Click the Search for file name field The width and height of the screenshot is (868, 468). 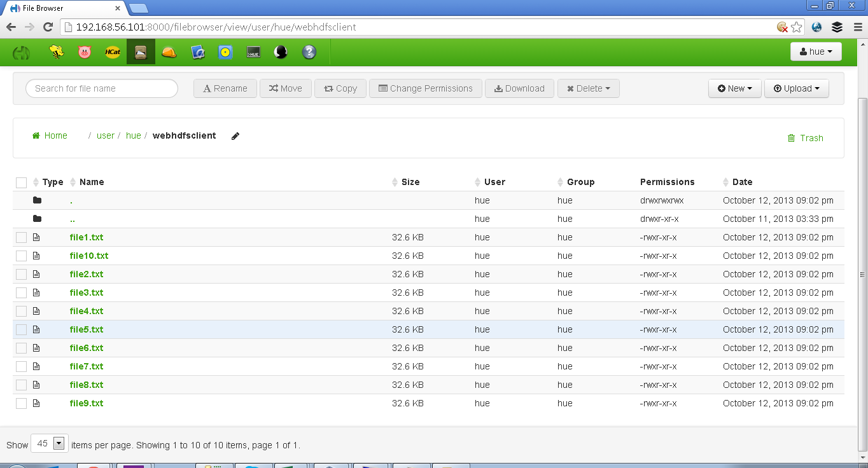click(x=102, y=88)
